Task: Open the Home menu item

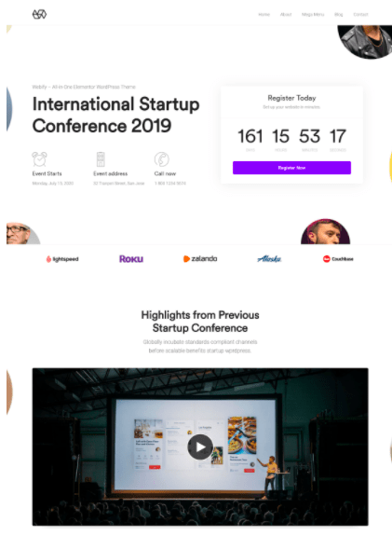Action: [264, 14]
